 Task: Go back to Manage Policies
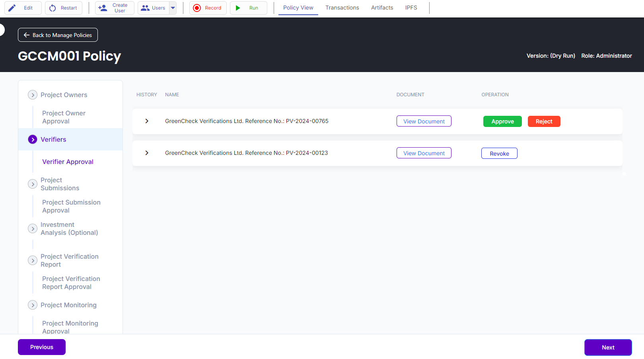(58, 35)
